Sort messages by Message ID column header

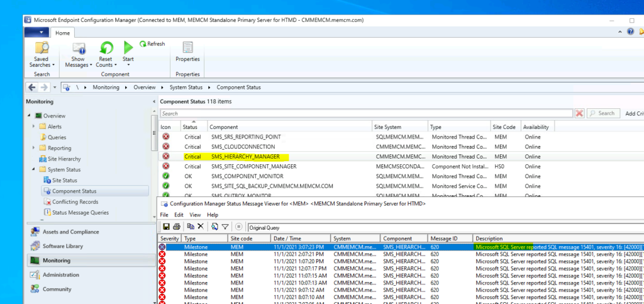point(450,239)
